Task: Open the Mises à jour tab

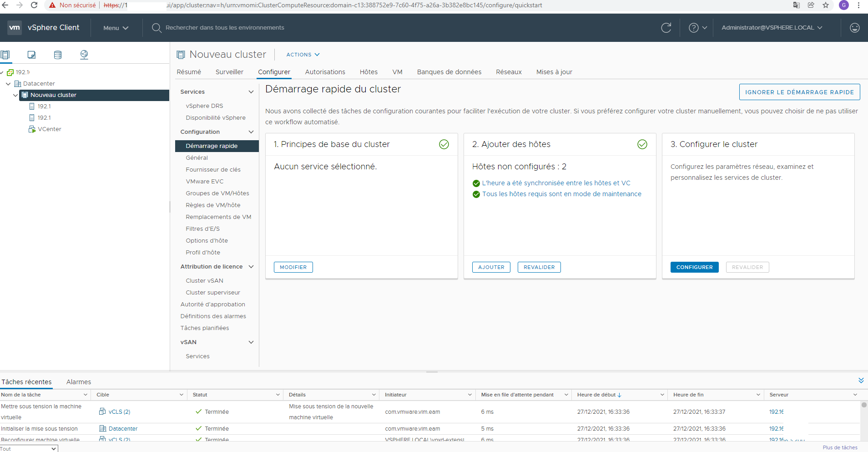Action: click(x=554, y=72)
